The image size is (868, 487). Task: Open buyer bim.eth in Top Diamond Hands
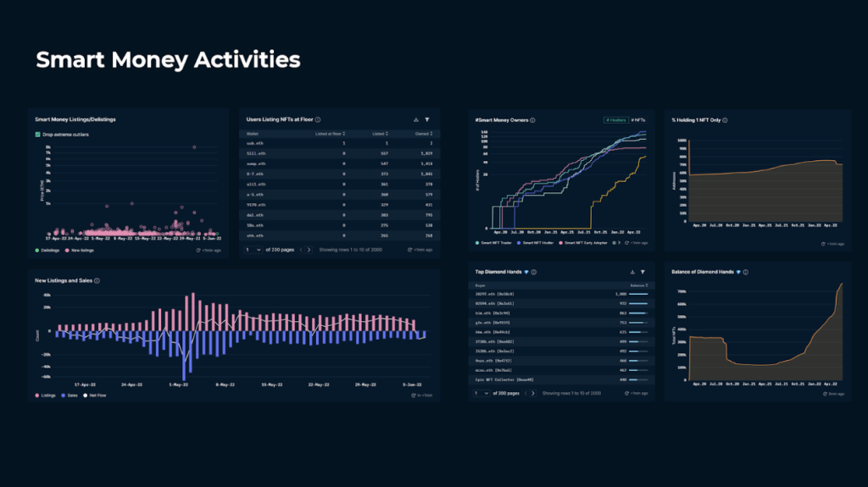[492, 313]
